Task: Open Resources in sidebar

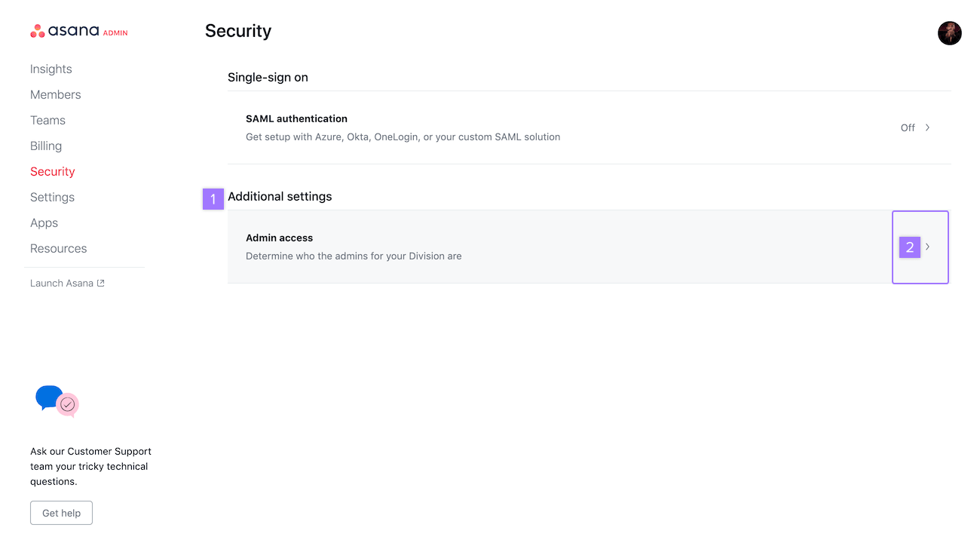Action: 58,249
